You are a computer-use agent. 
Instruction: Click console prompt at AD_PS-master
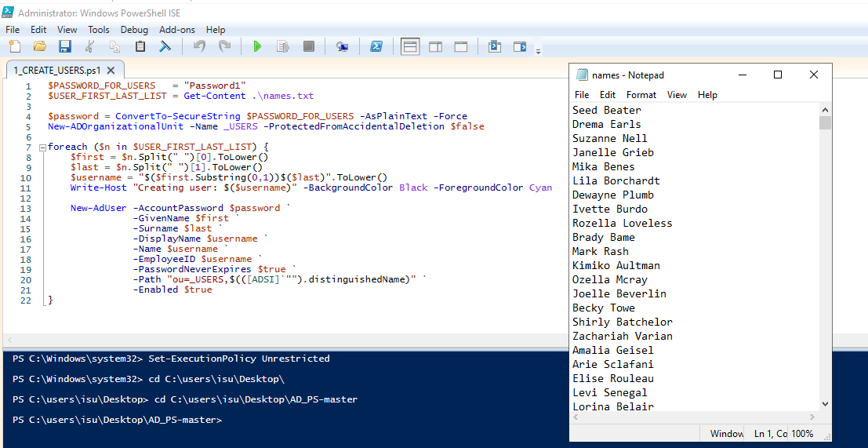[118, 421]
